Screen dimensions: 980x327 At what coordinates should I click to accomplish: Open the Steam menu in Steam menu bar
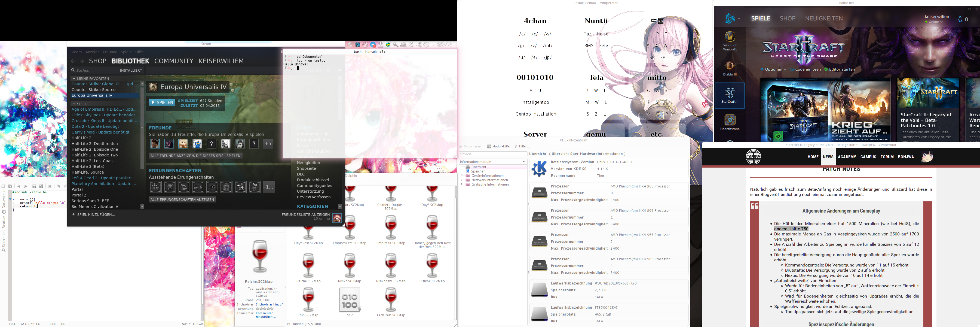coord(76,52)
